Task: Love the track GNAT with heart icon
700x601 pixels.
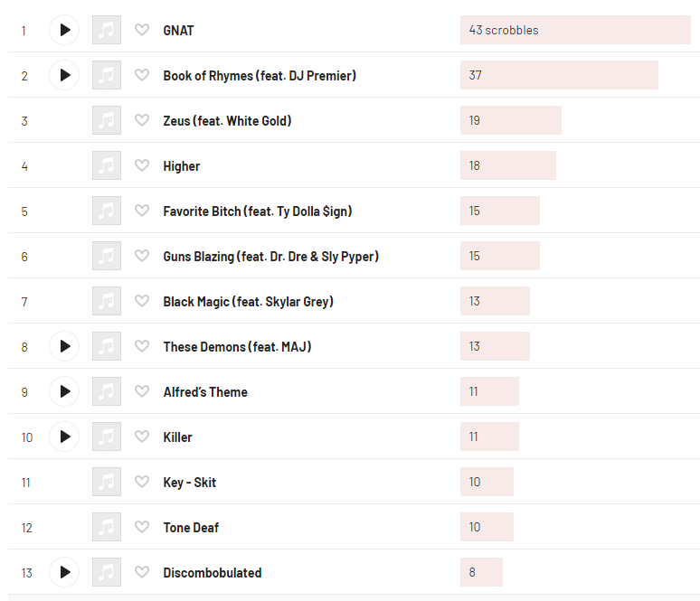Action: tap(142, 30)
